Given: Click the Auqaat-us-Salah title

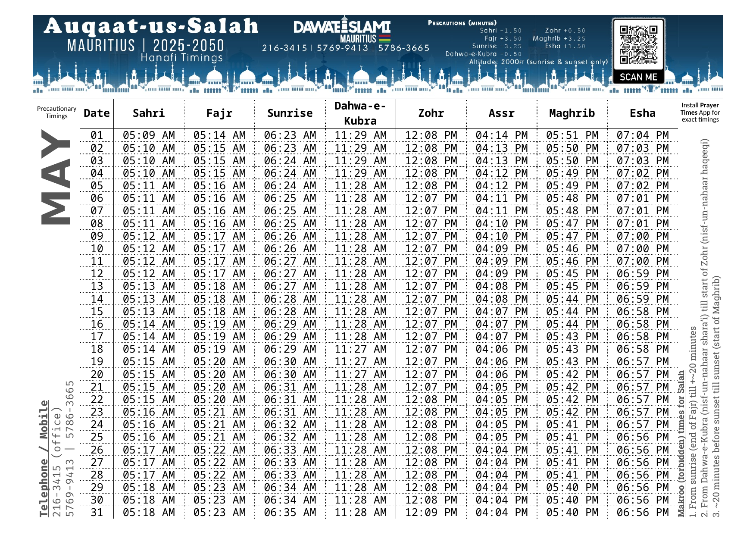Looking at the screenshot, I should coord(151,26).
